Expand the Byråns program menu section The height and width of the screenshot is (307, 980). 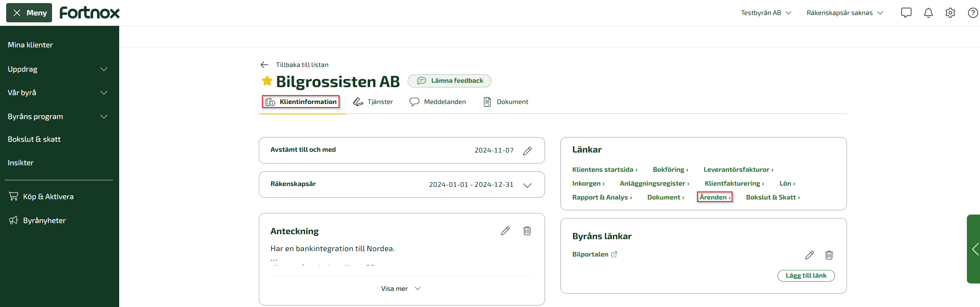pyautogui.click(x=58, y=117)
